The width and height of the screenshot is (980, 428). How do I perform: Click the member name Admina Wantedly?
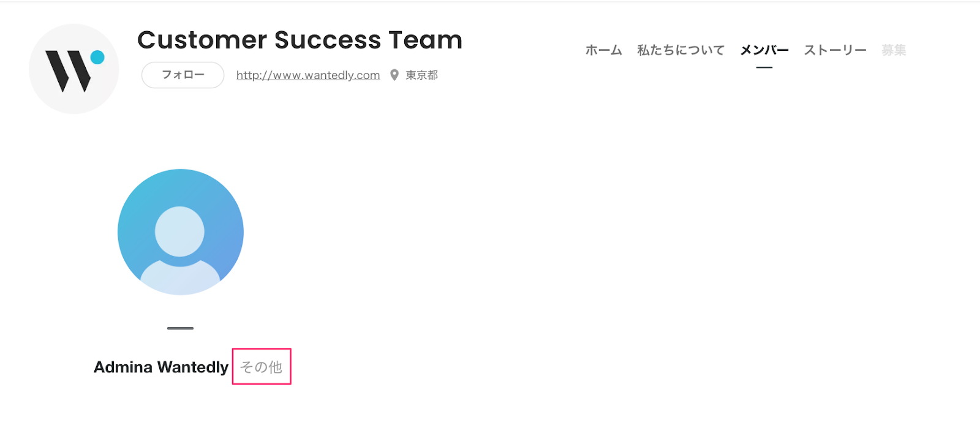coord(161,367)
